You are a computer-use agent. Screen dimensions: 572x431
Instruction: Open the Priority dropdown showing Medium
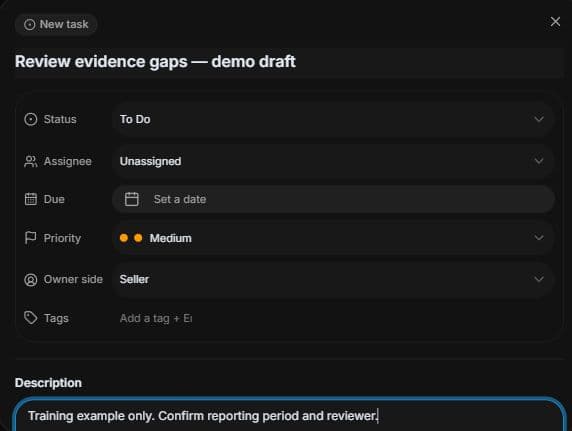pyautogui.click(x=333, y=238)
